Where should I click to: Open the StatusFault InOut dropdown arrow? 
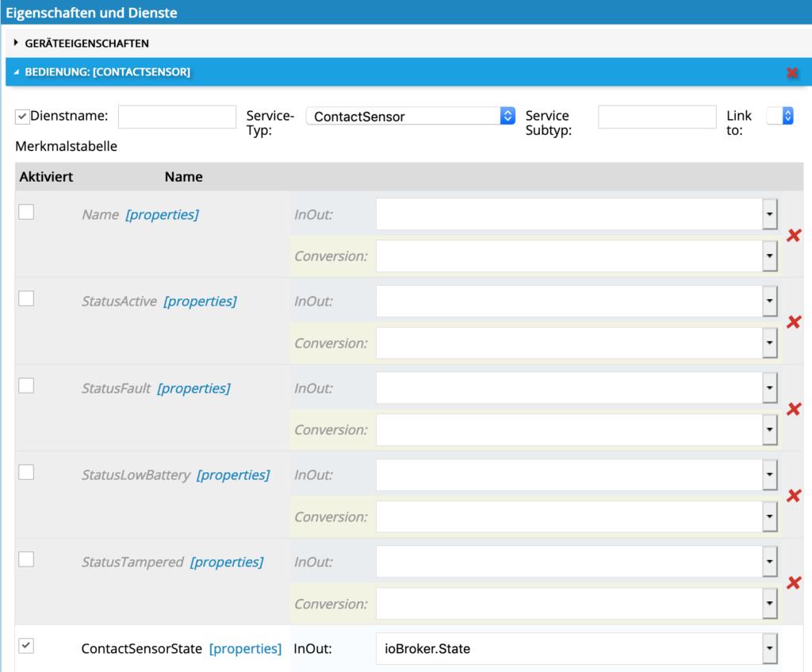pos(769,388)
